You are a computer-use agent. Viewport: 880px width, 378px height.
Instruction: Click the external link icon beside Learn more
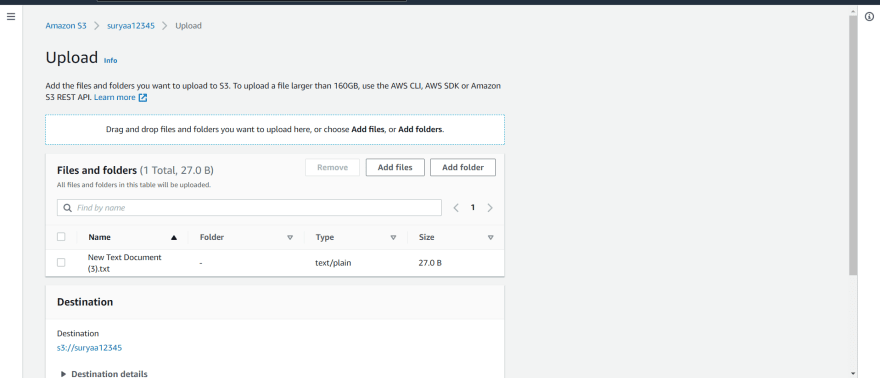point(143,98)
